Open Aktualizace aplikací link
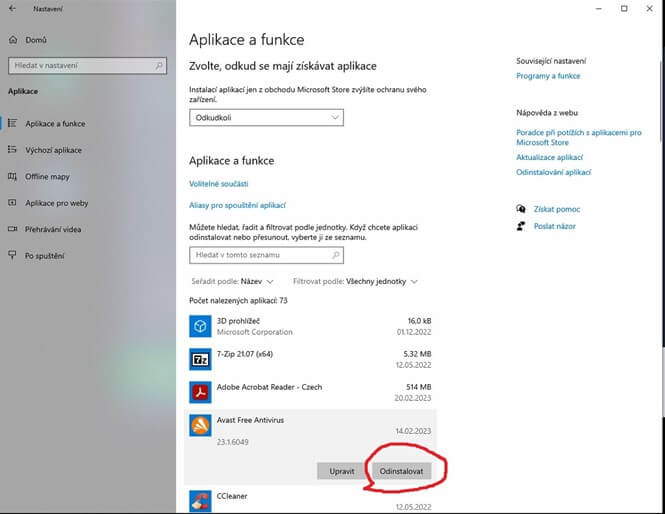665x514 pixels. tap(549, 157)
